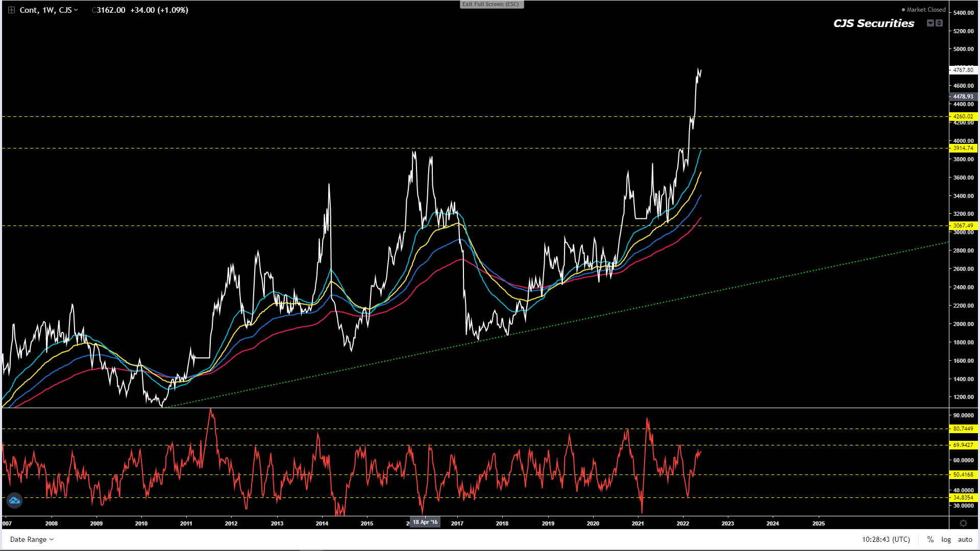Click the 80.7449 RSI level label
Image resolution: width=980 pixels, height=551 pixels.
tap(963, 429)
